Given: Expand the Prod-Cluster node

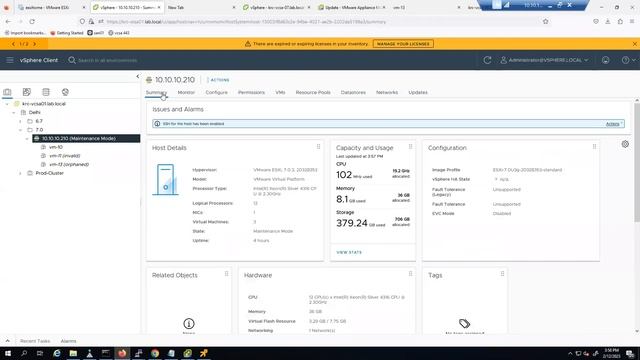Looking at the screenshot, I should coord(20,173).
